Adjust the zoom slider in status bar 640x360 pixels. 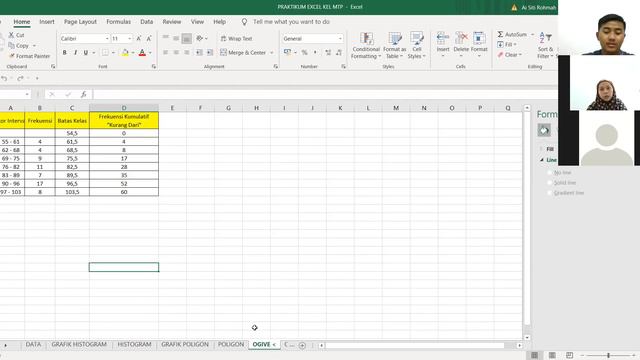(608, 356)
